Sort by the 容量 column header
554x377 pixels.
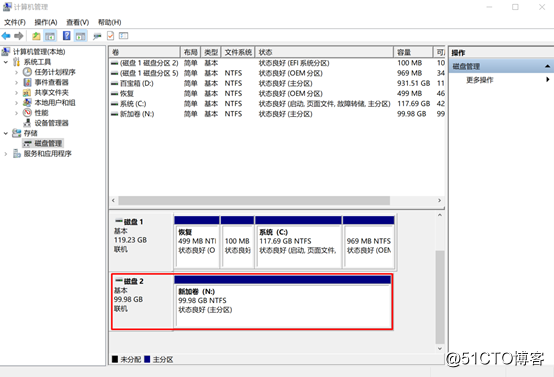[x=413, y=52]
